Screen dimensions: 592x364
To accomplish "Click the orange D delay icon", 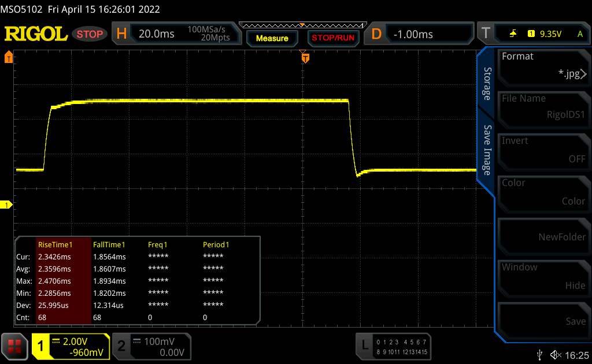I will (x=376, y=34).
